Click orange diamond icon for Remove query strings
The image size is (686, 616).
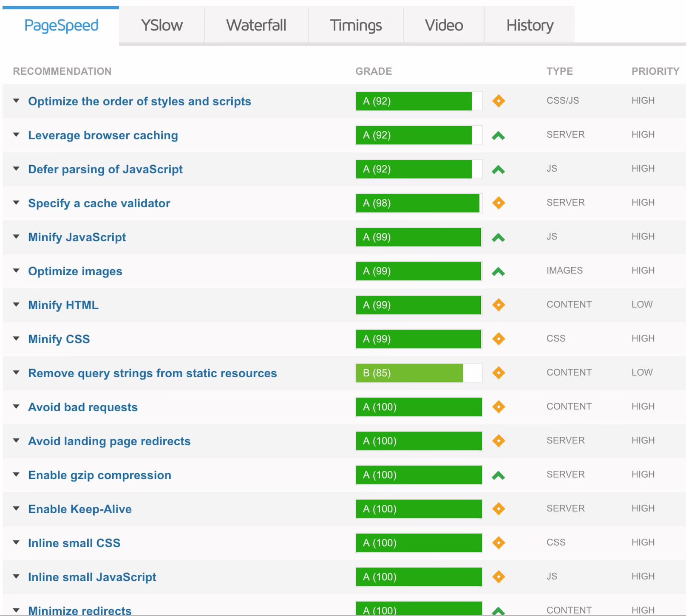point(498,373)
